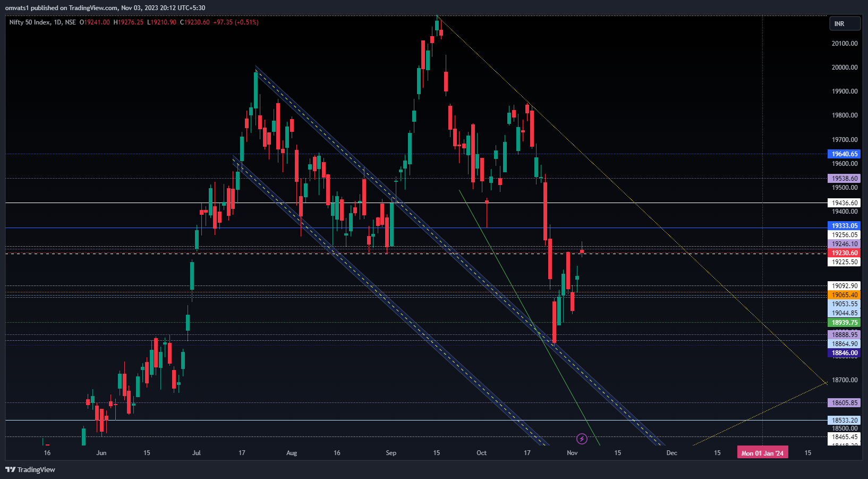Select the dark blue 18846.00 price label
This screenshot has height=479, width=868.
(x=844, y=353)
